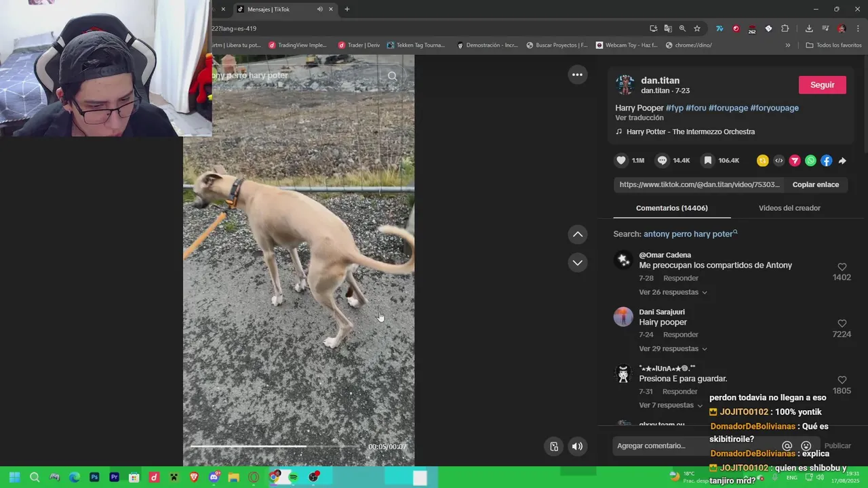The width and height of the screenshot is (868, 488).
Task: Open comments via speech bubble icon
Action: [663, 161]
